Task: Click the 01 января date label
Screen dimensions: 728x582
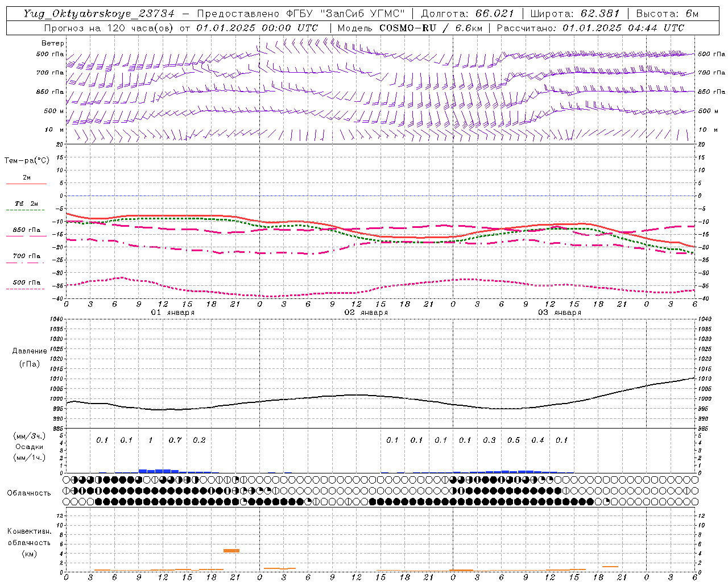Action: [x=173, y=312]
